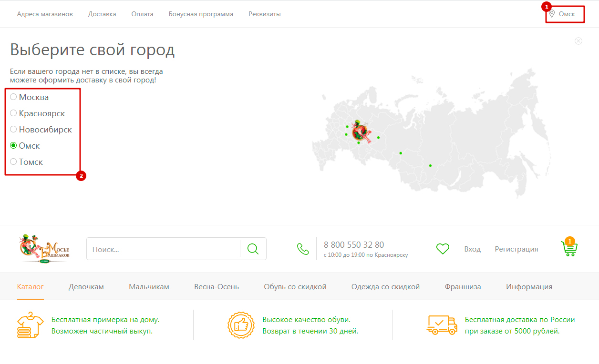Open the Девочкам category menu
599x364 pixels.
(86, 287)
